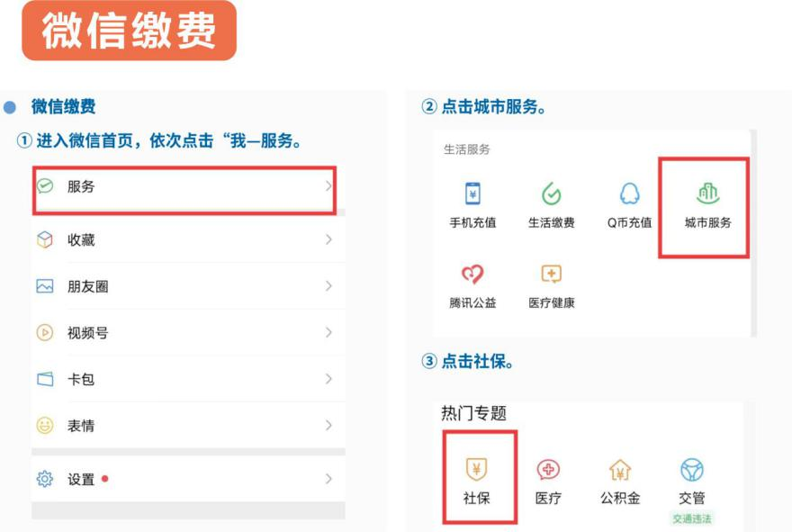Tap the 交管 traffic management icon
792x532 pixels.
pyautogui.click(x=691, y=470)
